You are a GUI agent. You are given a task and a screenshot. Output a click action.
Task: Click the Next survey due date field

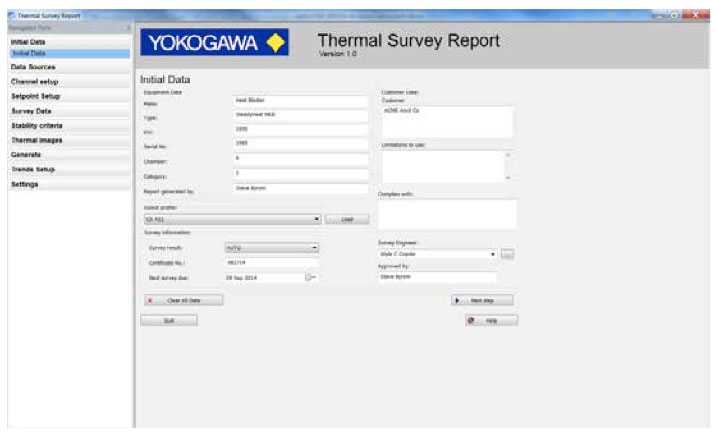pos(265,278)
